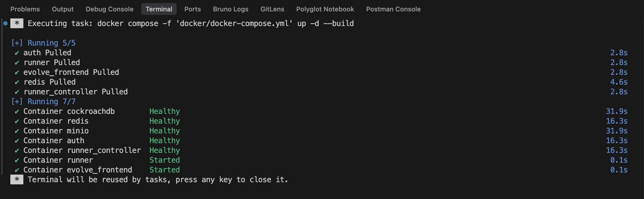Viewport: 644px width, 199px height.
Task: Toggle the check next to Container runner
Action: 17,160
